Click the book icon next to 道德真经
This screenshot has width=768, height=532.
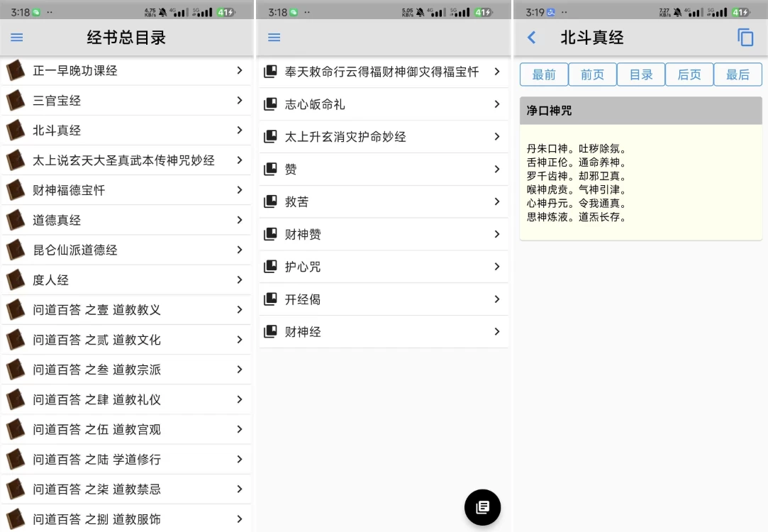pyautogui.click(x=16, y=220)
